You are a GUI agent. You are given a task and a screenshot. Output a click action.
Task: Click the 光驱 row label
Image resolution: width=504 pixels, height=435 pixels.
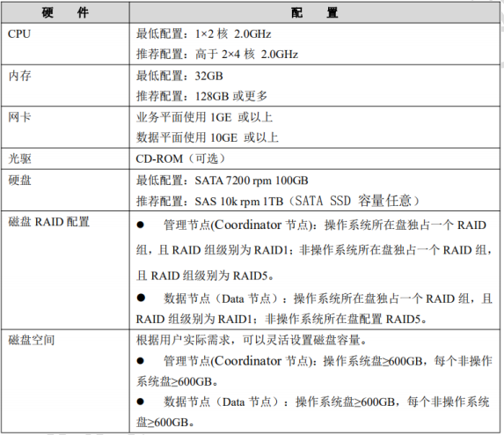pyautogui.click(x=19, y=159)
